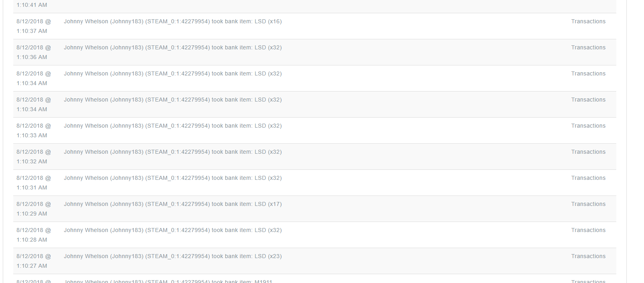Click Transactions in the 1:10:28 AM row
The image size is (644, 283).
pyautogui.click(x=588, y=230)
